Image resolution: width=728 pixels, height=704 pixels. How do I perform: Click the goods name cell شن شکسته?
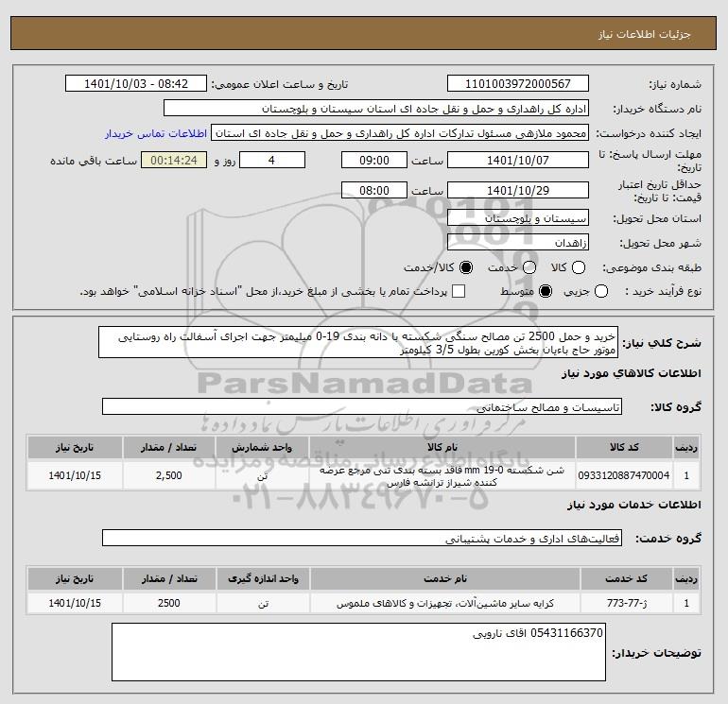[442, 475]
